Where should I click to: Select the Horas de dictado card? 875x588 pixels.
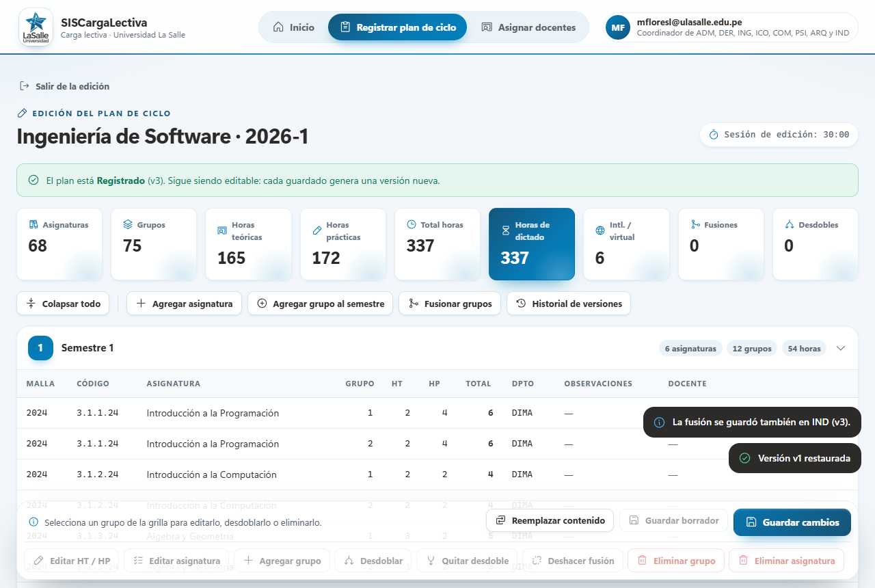[x=532, y=244]
